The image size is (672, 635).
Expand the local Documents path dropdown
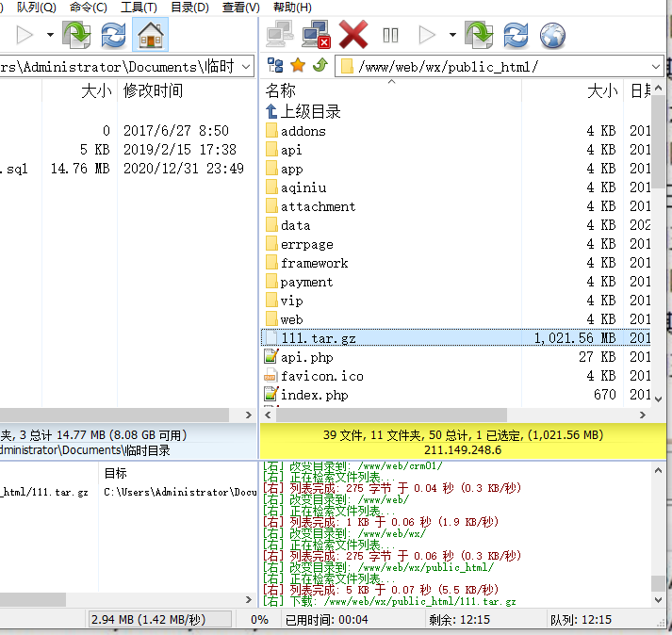tap(245, 66)
